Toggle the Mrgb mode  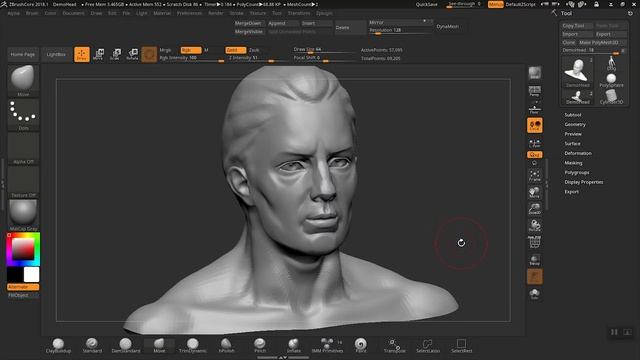(165, 50)
